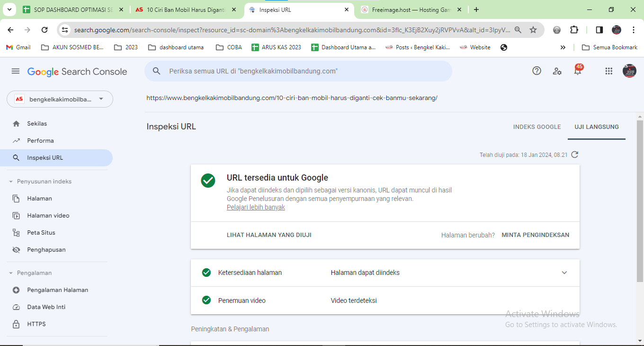Switch to the UJI LANGSUNG tab
Image resolution: width=644 pixels, height=346 pixels.
point(597,127)
